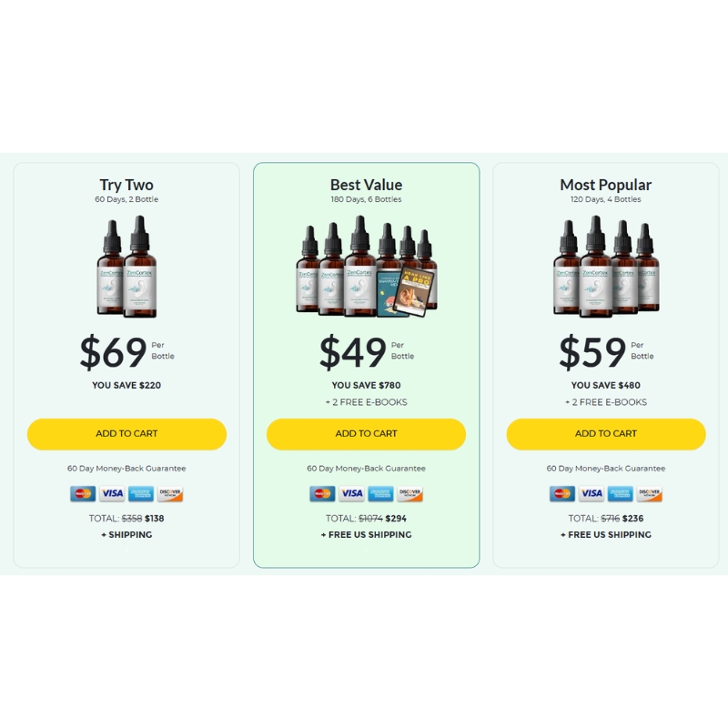Screen dimensions: 728x728
Task: Click the Discover icon in Most Popular card
Action: [x=649, y=493]
